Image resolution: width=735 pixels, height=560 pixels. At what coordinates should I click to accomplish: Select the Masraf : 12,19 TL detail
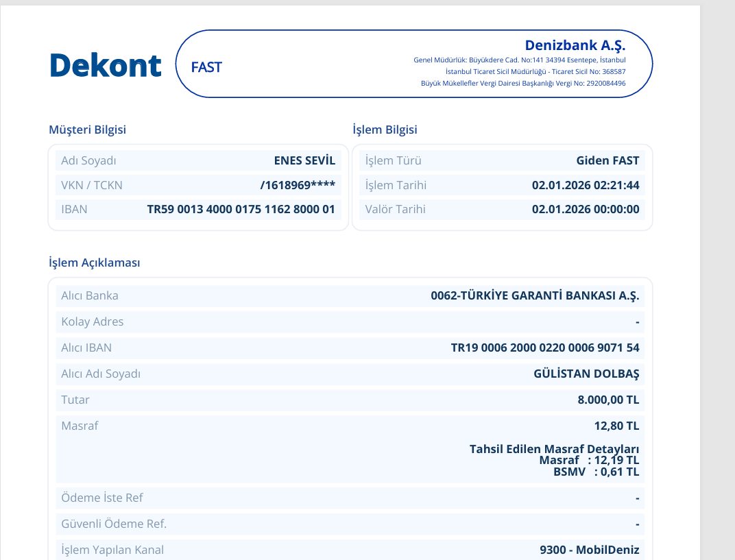click(x=589, y=460)
